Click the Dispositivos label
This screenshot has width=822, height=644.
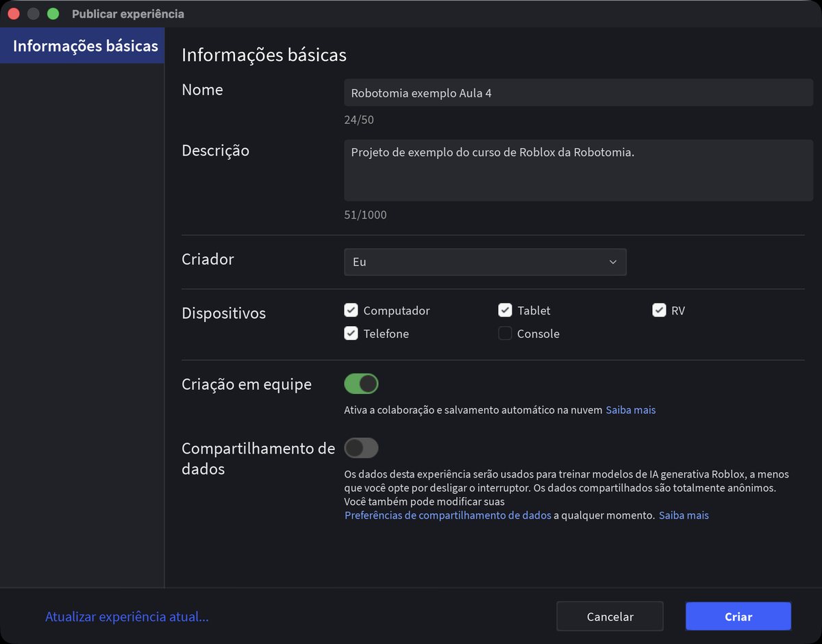(x=223, y=313)
